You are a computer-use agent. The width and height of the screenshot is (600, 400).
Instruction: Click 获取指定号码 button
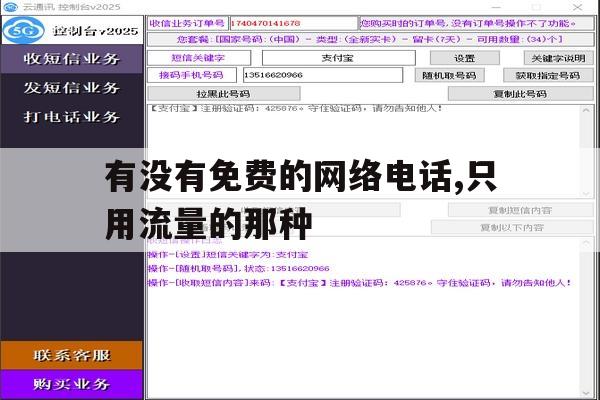tap(548, 75)
